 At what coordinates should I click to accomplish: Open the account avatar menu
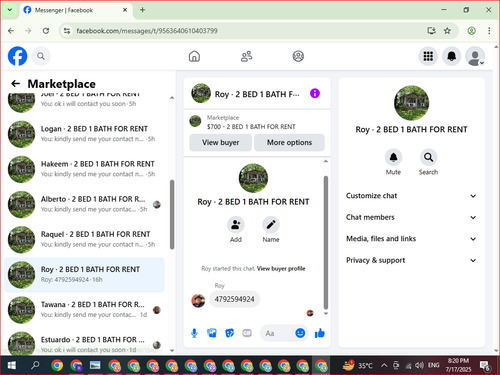[475, 56]
